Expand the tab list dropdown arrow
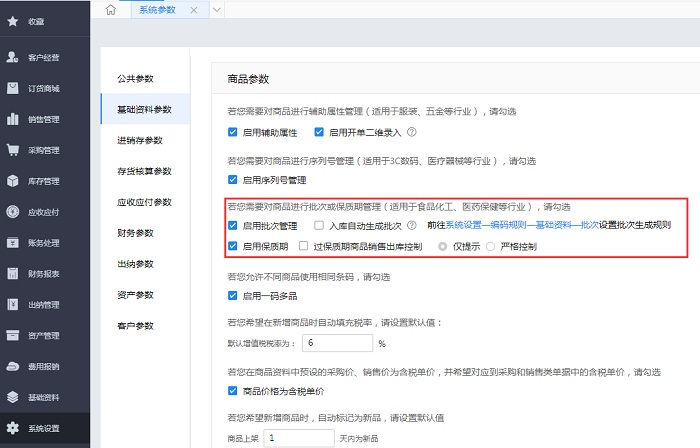The width and height of the screenshot is (700, 448). pyautogui.click(x=219, y=10)
